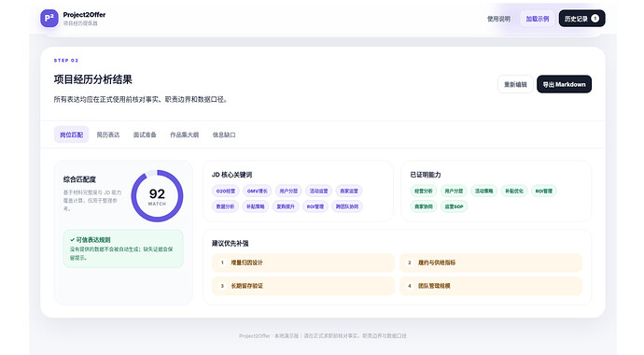Click the 商家运营 keyword tag

349,191
